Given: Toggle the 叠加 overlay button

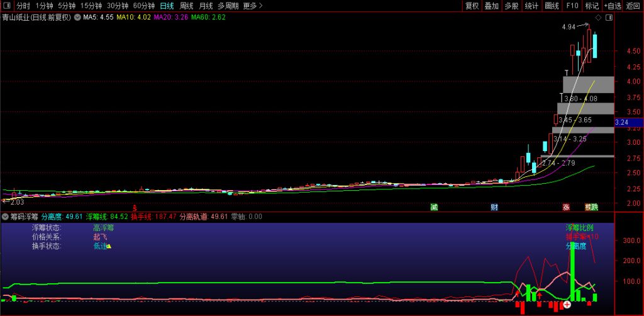Looking at the screenshot, I should click(492, 6).
